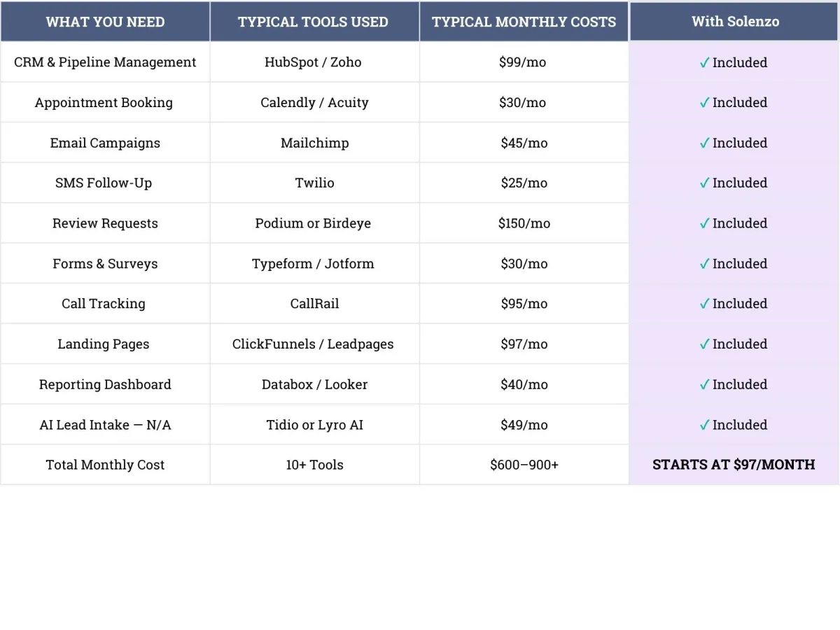Click the SMS Follow-Up cell
The height and width of the screenshot is (630, 840).
click(105, 183)
